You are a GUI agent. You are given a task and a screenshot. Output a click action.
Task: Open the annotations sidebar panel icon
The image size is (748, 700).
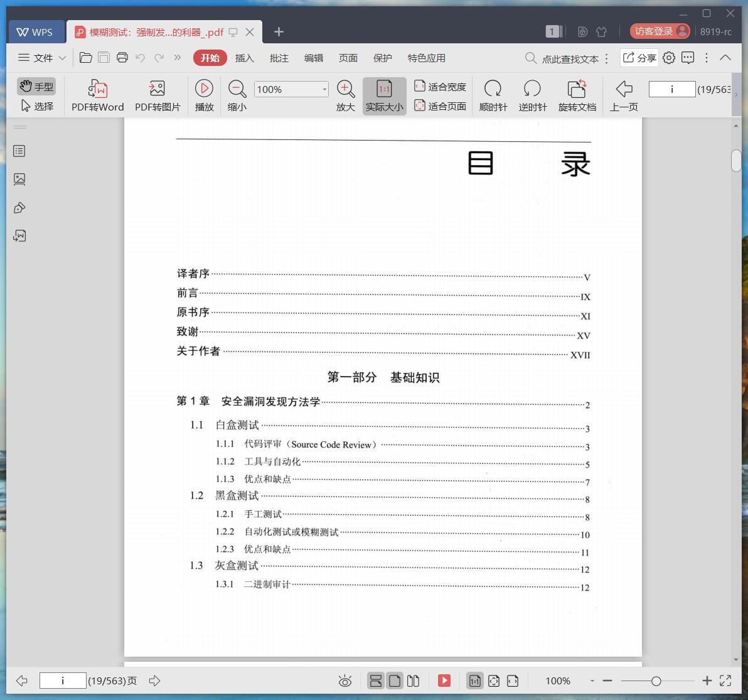pos(19,235)
